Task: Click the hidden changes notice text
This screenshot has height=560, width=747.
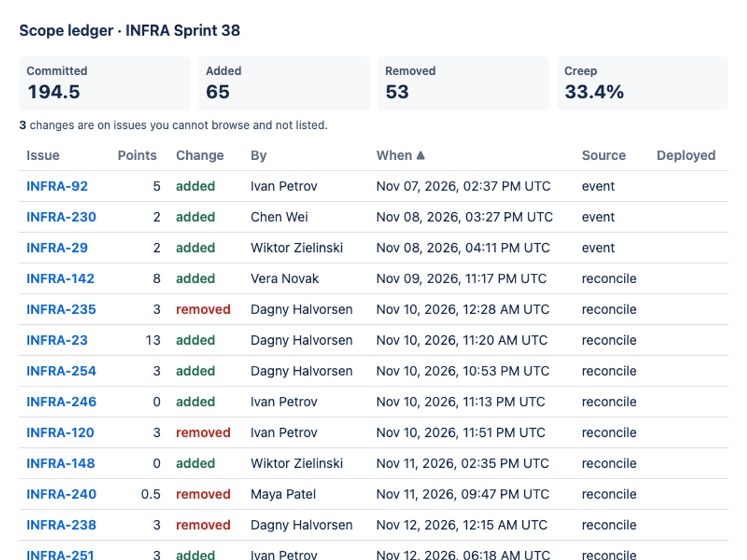Action: point(173,125)
